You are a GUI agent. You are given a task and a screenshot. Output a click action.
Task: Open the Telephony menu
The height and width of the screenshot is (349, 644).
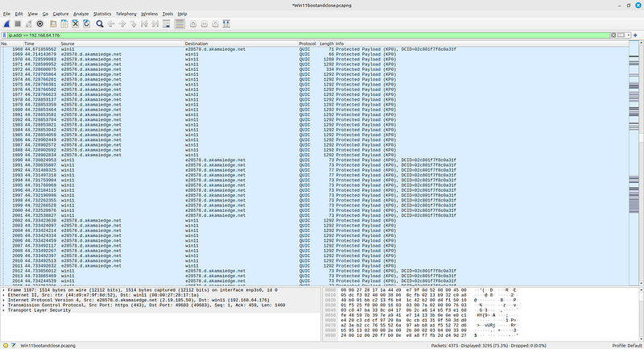click(x=126, y=14)
